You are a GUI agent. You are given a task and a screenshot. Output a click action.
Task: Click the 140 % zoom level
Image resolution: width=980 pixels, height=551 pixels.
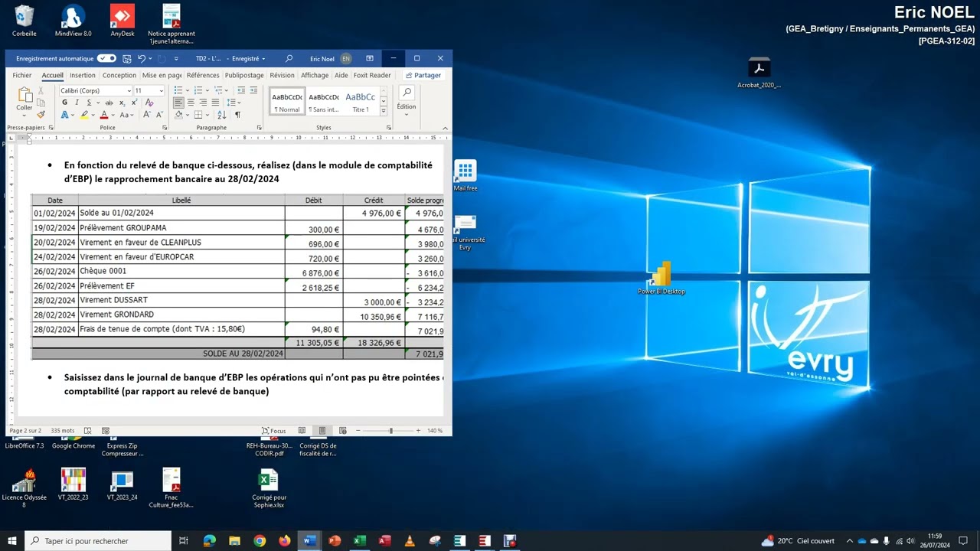(x=435, y=431)
